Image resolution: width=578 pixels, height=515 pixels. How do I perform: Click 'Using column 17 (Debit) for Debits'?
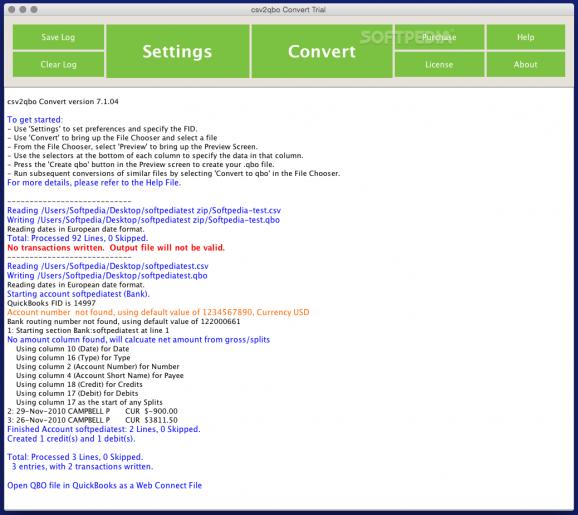coord(77,393)
